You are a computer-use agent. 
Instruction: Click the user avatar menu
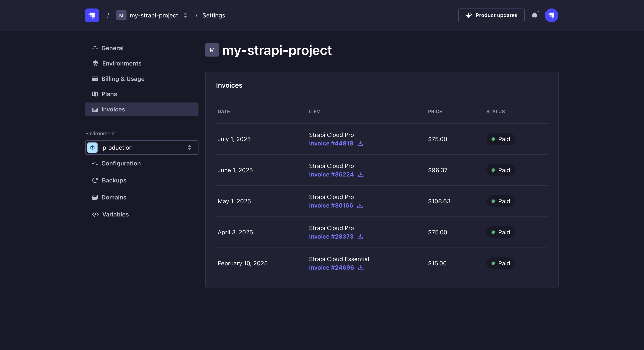[552, 15]
